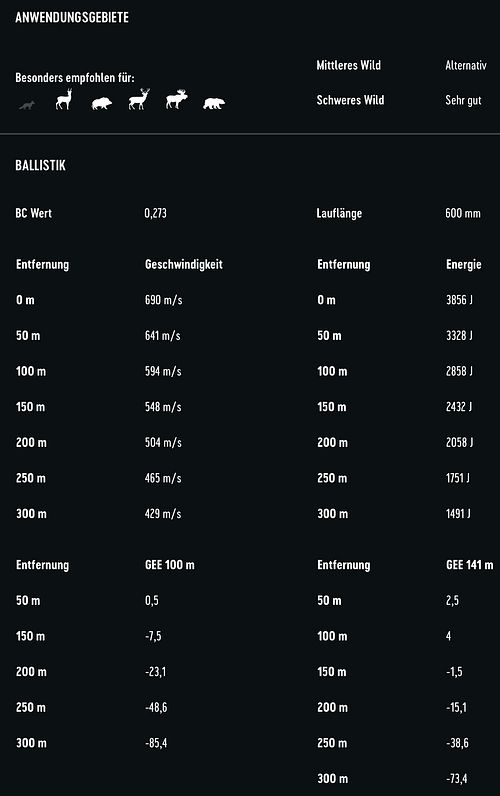Select the GEE 141 m column header
This screenshot has height=796, width=500.
470,565
